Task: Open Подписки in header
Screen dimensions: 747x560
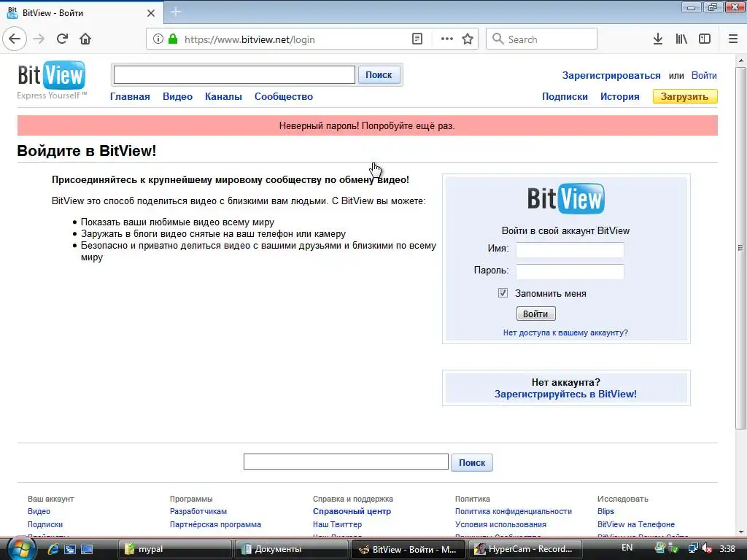Action: coord(565,97)
